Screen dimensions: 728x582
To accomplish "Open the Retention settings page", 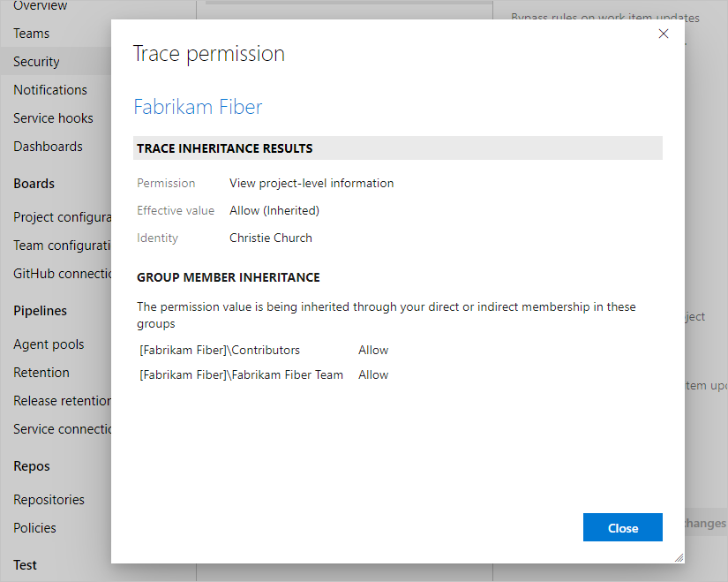I will pyautogui.click(x=41, y=372).
